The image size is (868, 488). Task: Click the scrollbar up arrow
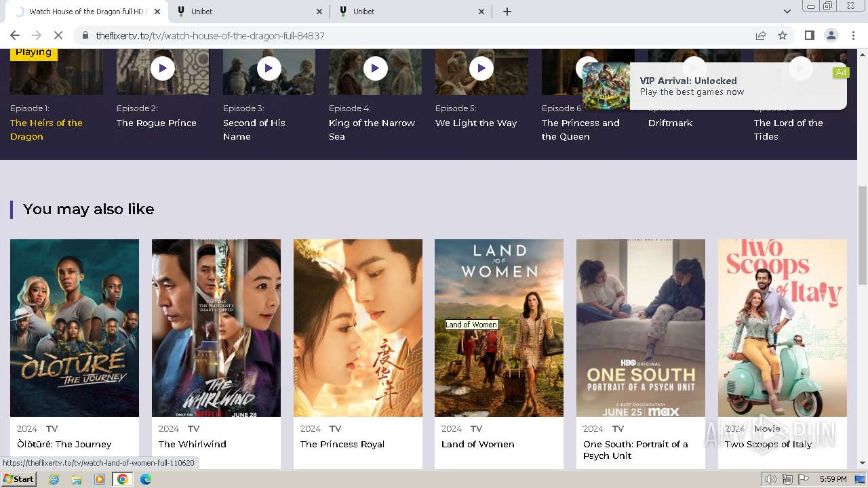pyautogui.click(x=863, y=54)
